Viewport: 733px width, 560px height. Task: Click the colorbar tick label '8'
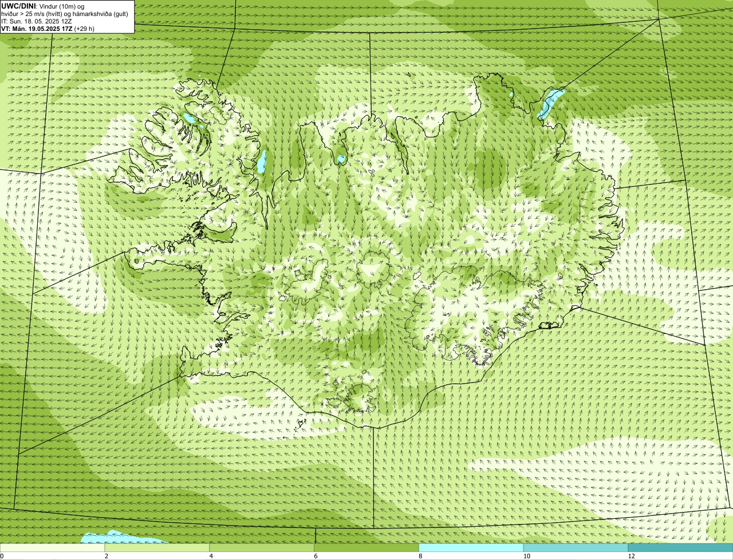pos(420,556)
